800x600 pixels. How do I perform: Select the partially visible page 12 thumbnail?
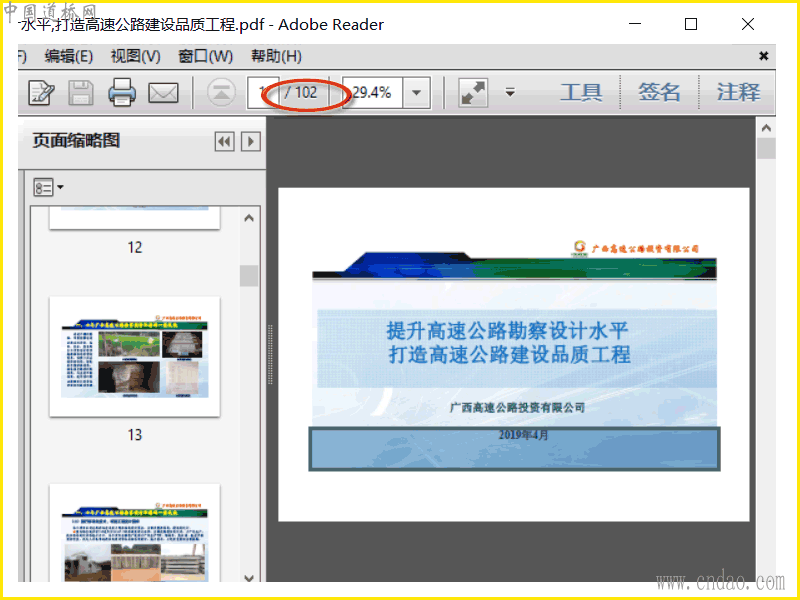point(135,218)
